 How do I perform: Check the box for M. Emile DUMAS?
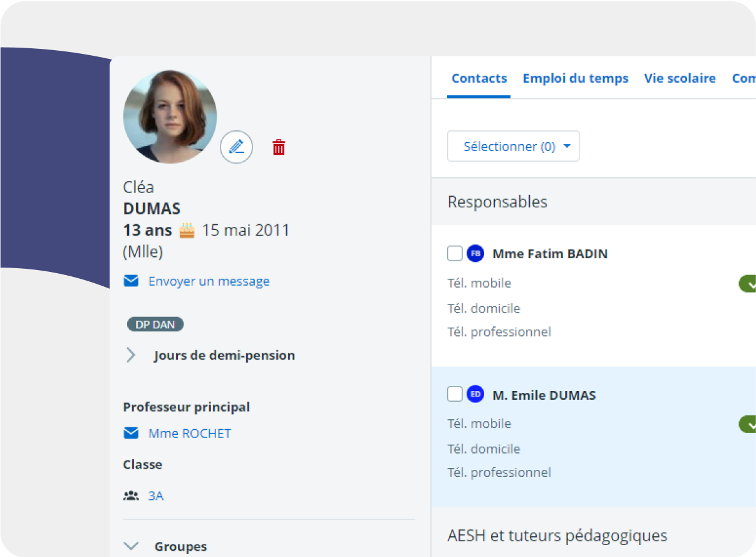pyautogui.click(x=455, y=394)
